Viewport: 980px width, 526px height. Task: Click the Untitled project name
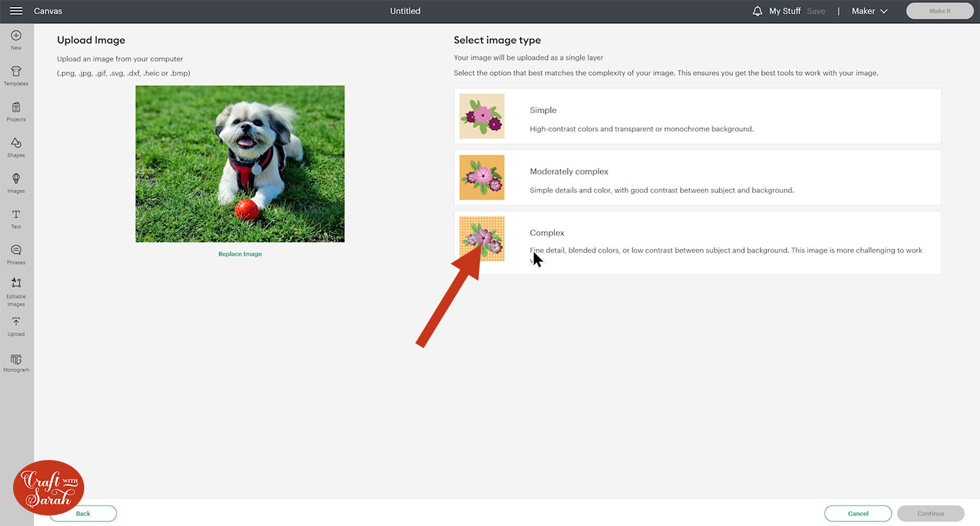(x=405, y=11)
